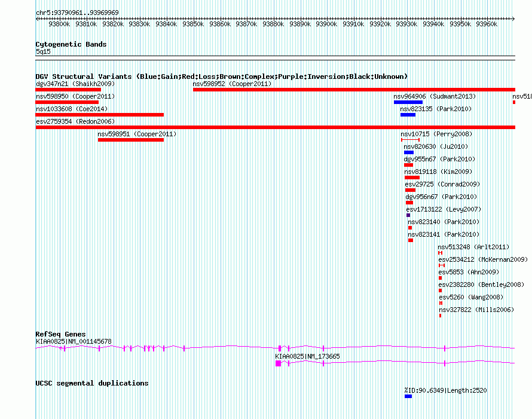Click the red glyph under nsv513248
Image resolution: width=532 pixels, height=419 pixels.
(440, 253)
